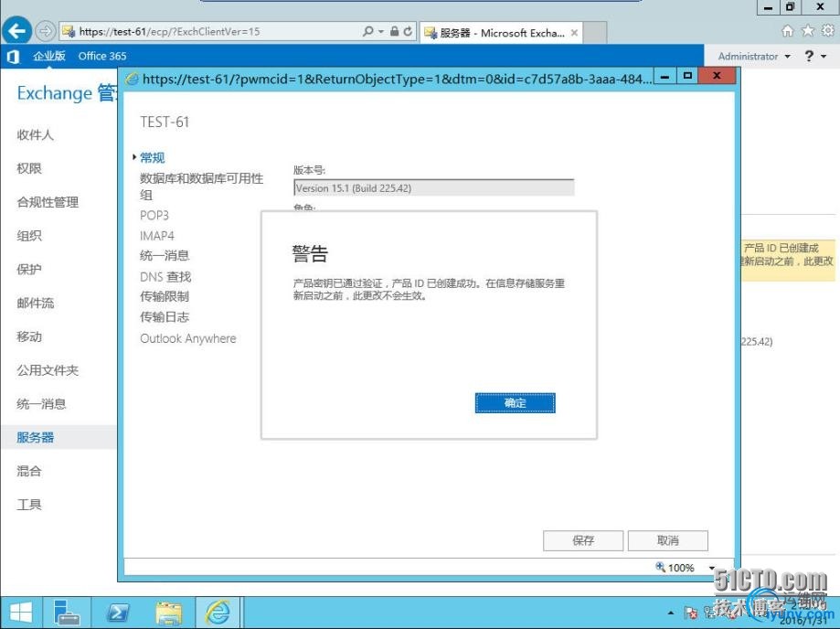Go to 合规性管理 section

point(48,202)
